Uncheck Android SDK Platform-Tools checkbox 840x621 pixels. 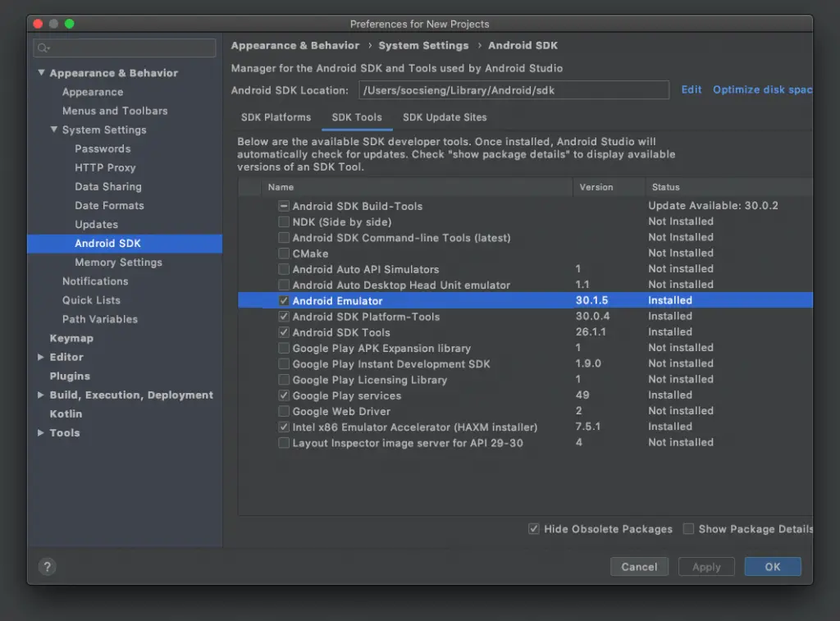tap(283, 317)
